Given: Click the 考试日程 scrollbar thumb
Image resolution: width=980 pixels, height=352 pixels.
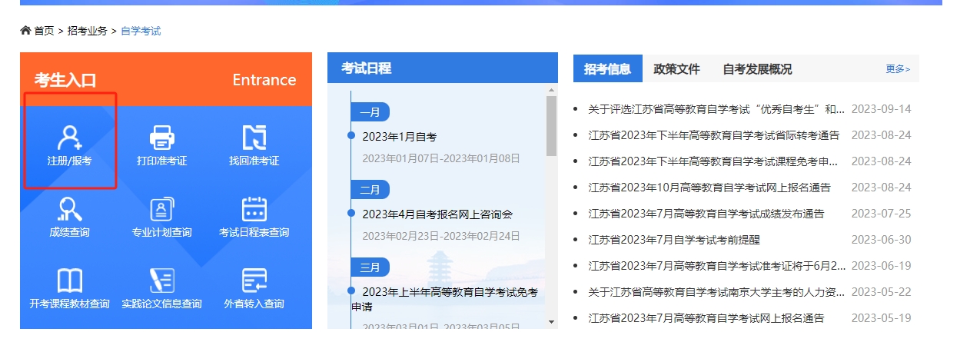Looking at the screenshot, I should click(x=551, y=126).
